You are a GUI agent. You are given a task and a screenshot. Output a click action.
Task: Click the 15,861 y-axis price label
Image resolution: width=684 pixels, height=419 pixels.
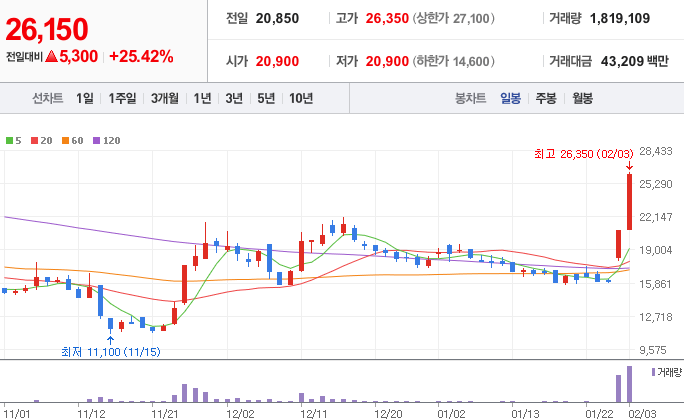pos(656,284)
